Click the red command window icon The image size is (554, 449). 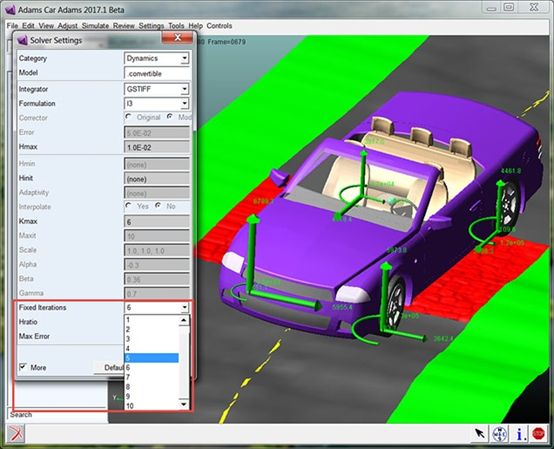coord(15,433)
